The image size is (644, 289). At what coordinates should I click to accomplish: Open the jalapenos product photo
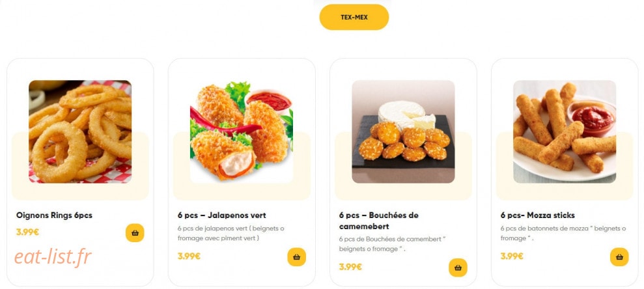[x=242, y=131]
